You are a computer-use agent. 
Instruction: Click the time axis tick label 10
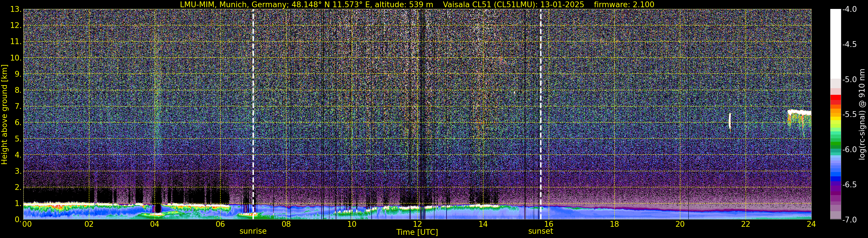pos(352,224)
